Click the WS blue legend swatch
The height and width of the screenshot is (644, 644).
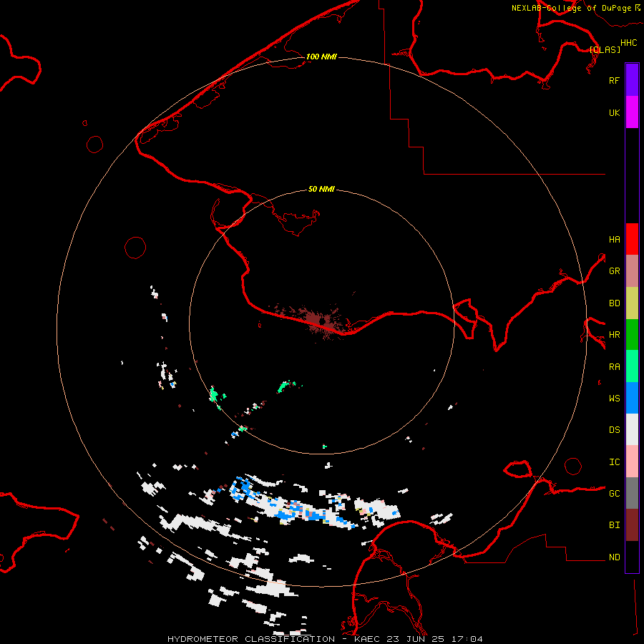point(632,398)
